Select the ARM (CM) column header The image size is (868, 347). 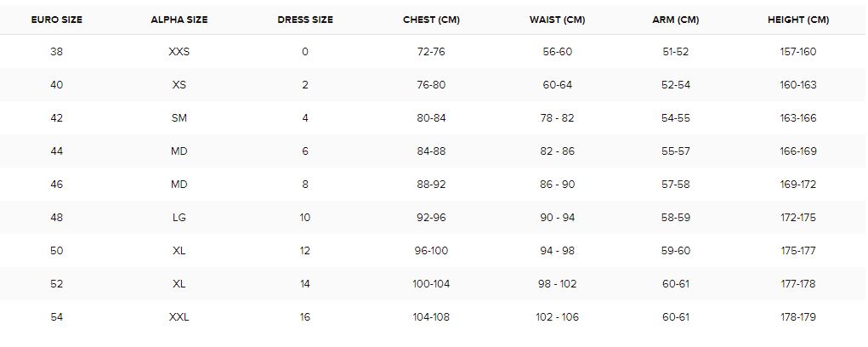pos(676,19)
